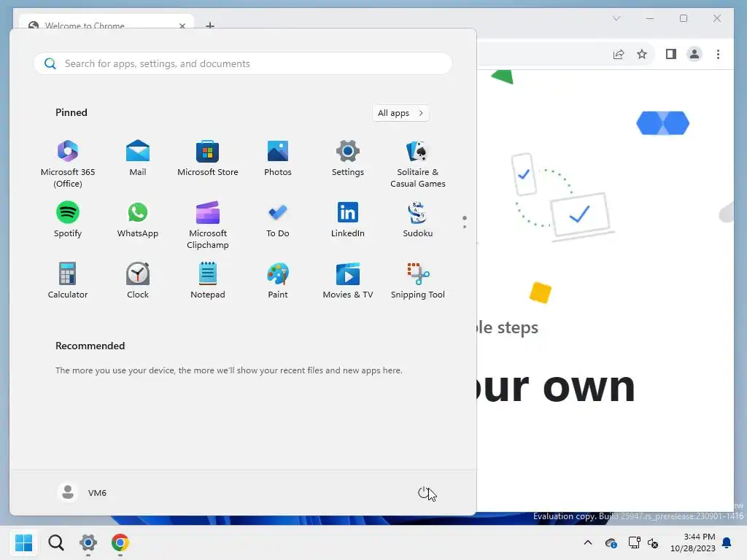Click the Power button in Start menu
Viewport: 747px width, 560px height.
coord(424,493)
